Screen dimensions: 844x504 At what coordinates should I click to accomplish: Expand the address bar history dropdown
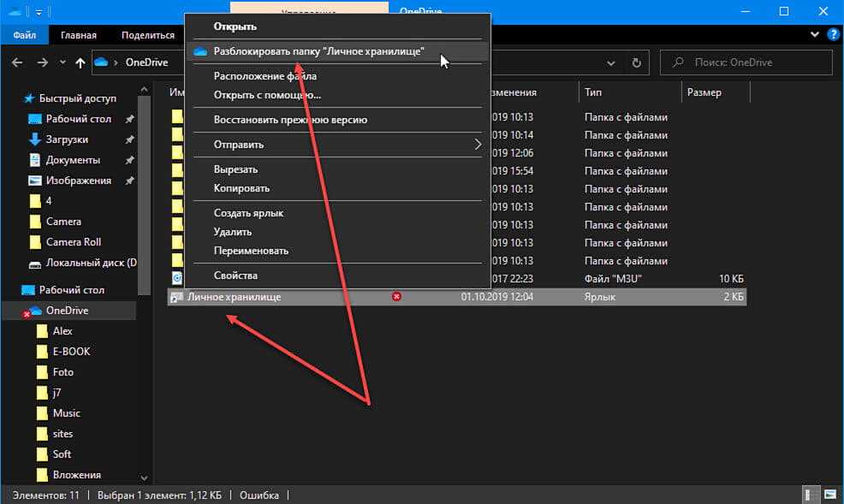[x=610, y=62]
